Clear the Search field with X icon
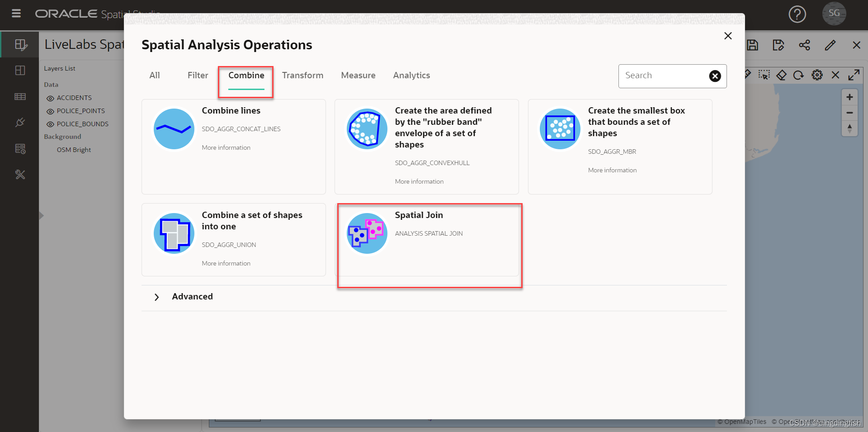 [x=715, y=76]
